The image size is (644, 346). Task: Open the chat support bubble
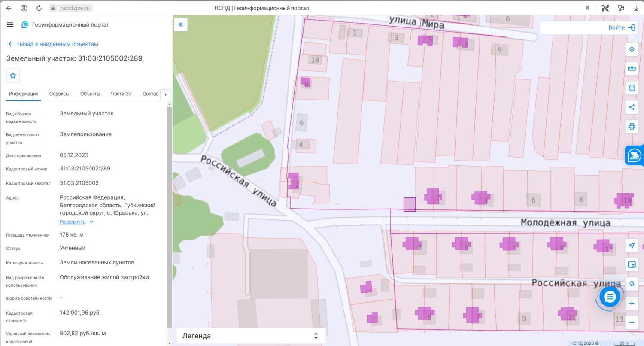point(610,297)
